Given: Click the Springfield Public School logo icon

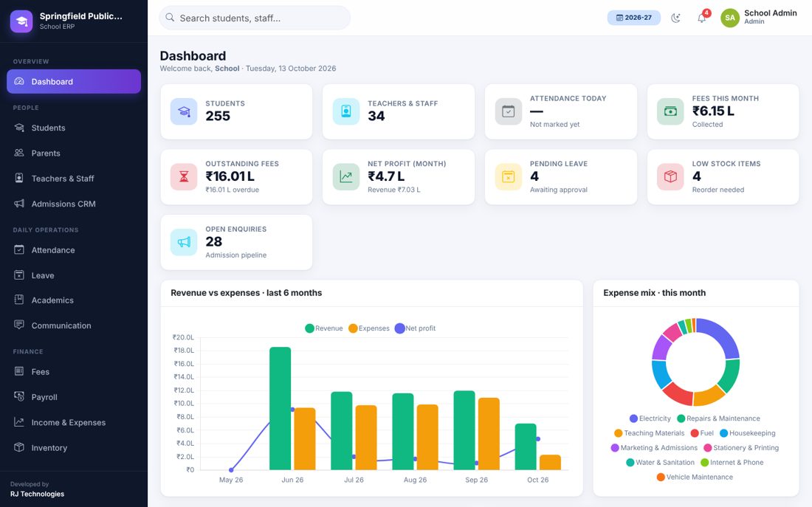Looking at the screenshot, I should pos(21,21).
